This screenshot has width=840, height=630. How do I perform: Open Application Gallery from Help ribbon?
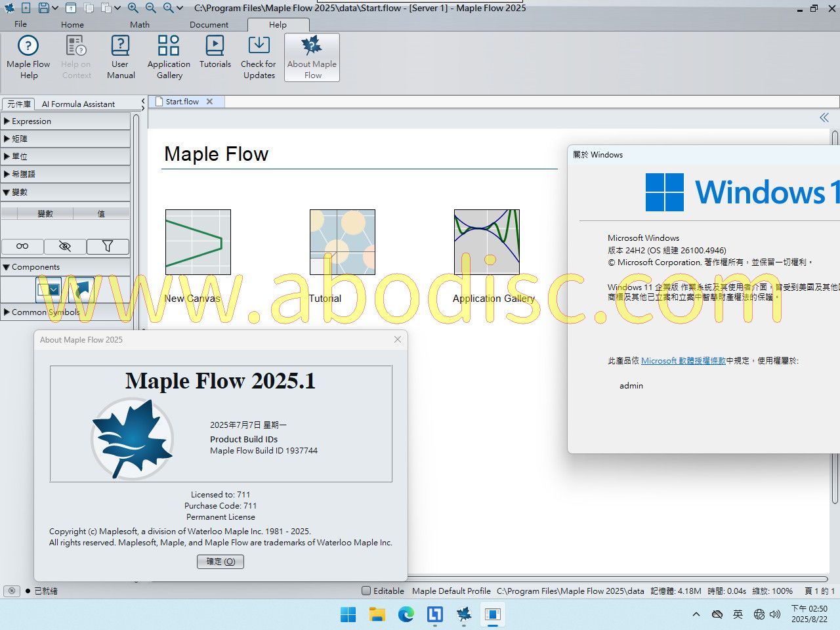[x=169, y=58]
